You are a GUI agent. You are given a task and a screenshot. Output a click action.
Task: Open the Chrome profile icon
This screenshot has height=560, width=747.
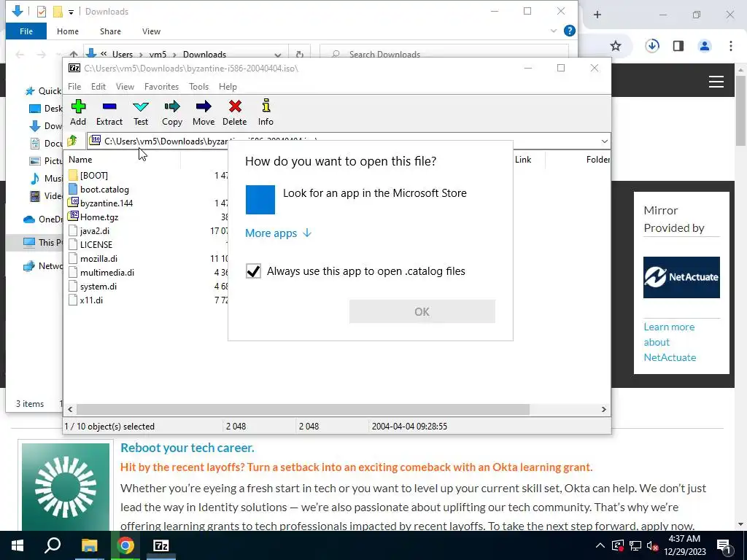point(705,46)
